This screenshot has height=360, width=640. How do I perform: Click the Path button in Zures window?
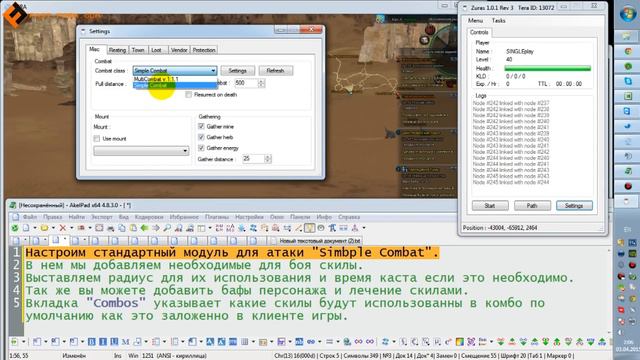pos(532,206)
